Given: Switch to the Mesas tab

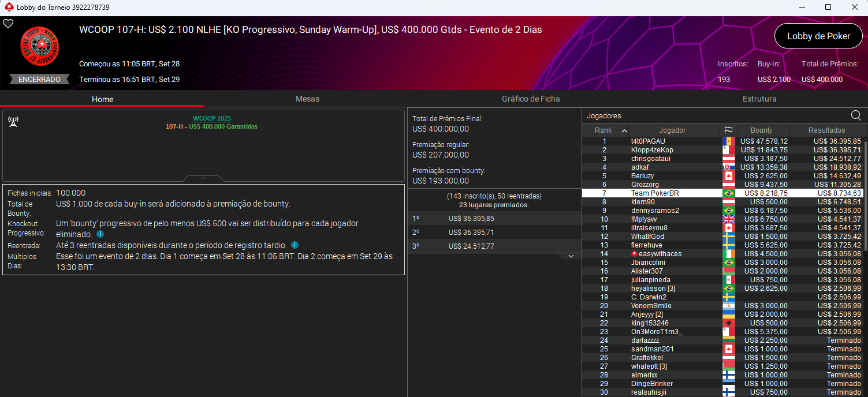Looking at the screenshot, I should (307, 99).
